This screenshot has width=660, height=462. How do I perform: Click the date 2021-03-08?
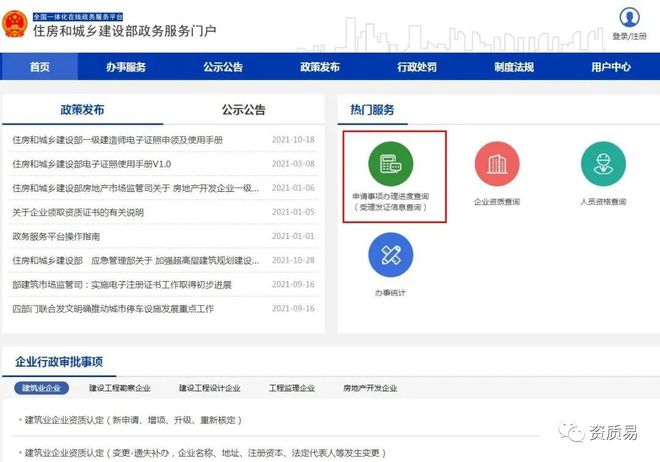coord(293,164)
